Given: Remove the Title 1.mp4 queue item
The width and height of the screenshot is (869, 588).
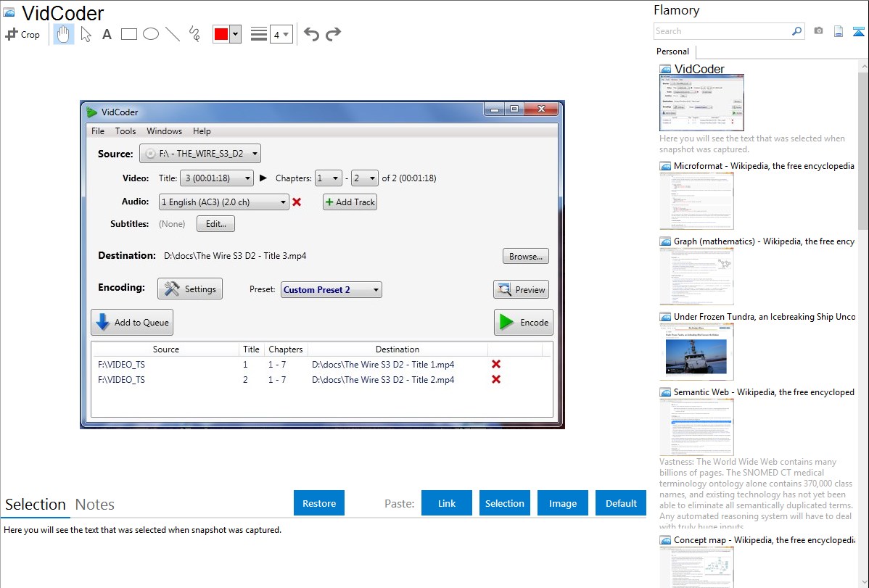Looking at the screenshot, I should 496,364.
